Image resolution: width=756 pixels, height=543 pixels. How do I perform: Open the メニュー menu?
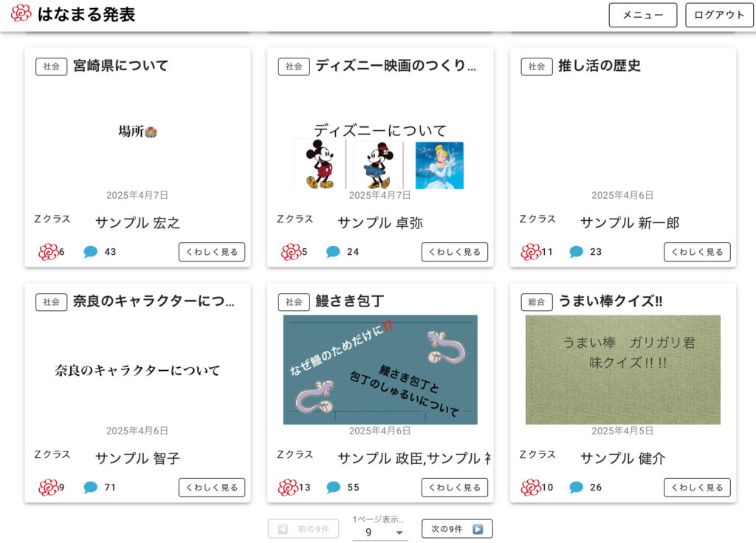coord(643,15)
